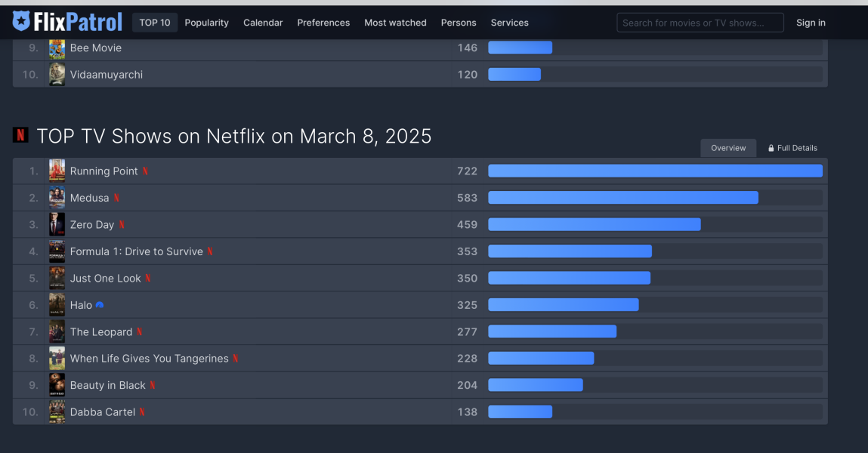Switch to the Overview tab
The image size is (868, 453).
[728, 148]
